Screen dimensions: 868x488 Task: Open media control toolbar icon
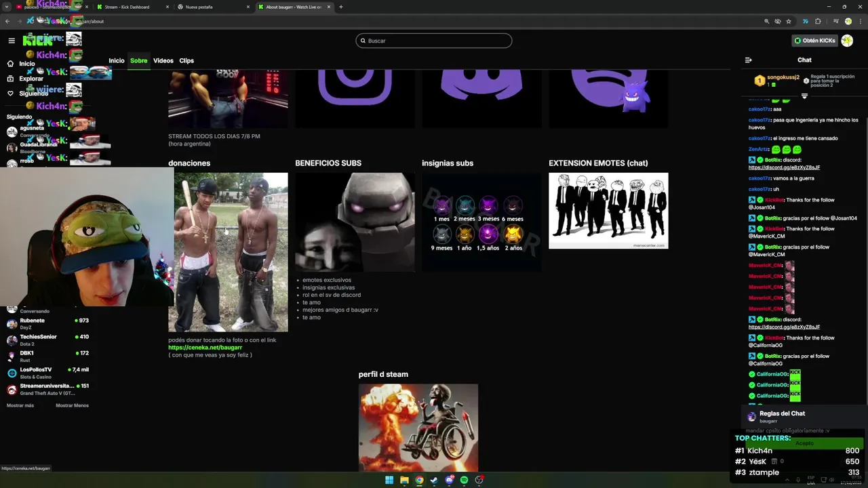coord(835,21)
